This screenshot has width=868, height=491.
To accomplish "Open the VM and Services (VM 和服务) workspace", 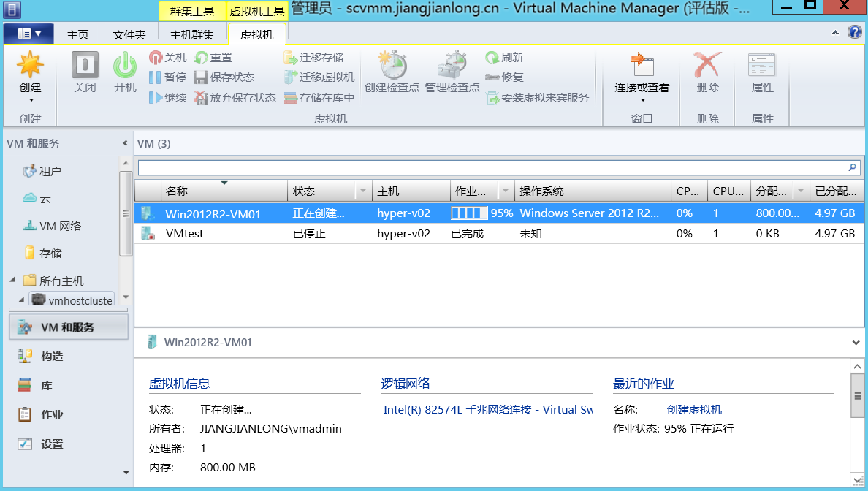I will pos(69,327).
